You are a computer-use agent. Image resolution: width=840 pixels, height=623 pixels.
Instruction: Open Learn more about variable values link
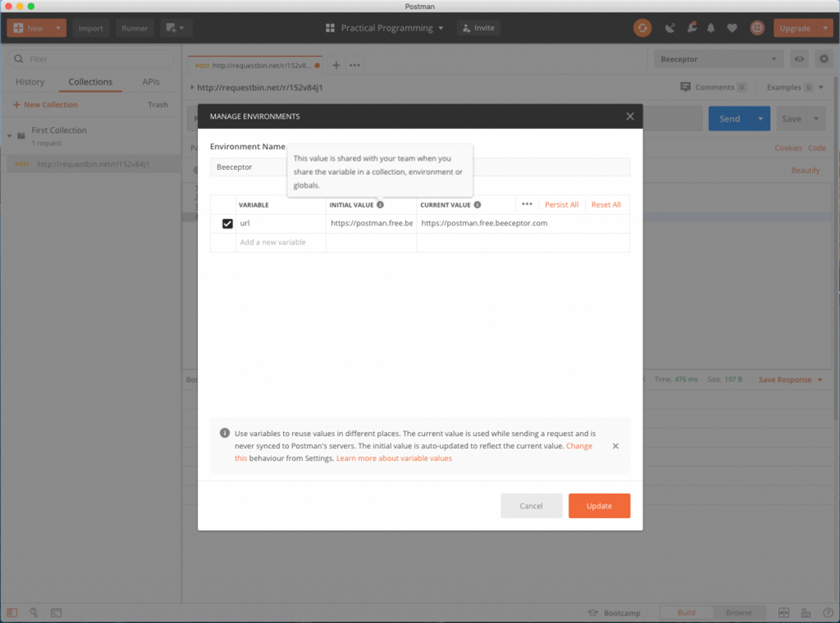(x=394, y=458)
